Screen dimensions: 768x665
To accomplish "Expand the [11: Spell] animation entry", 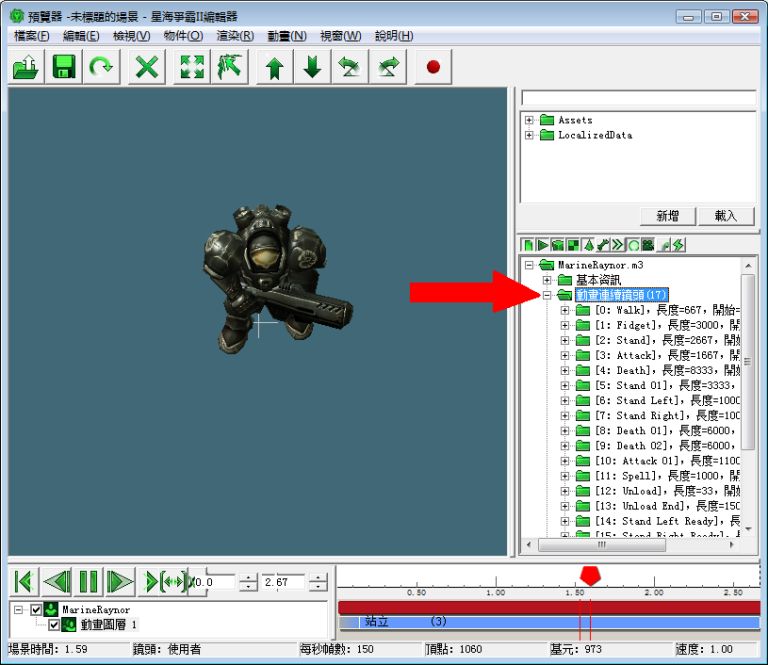I will click(x=565, y=476).
